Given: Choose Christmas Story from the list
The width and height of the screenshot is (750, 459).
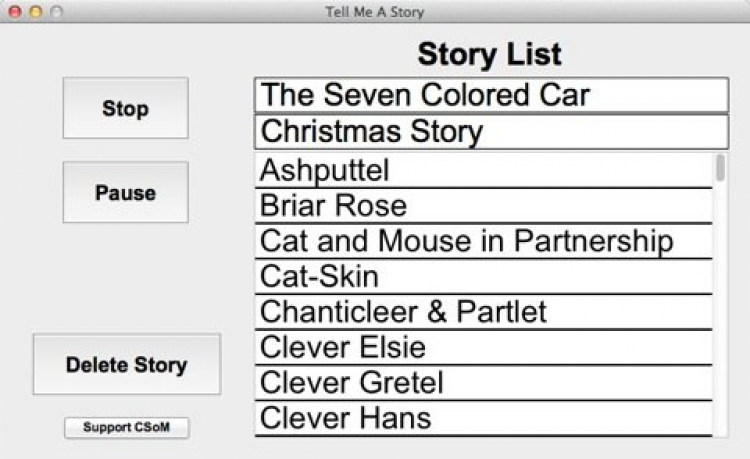Looking at the screenshot, I should tap(490, 132).
